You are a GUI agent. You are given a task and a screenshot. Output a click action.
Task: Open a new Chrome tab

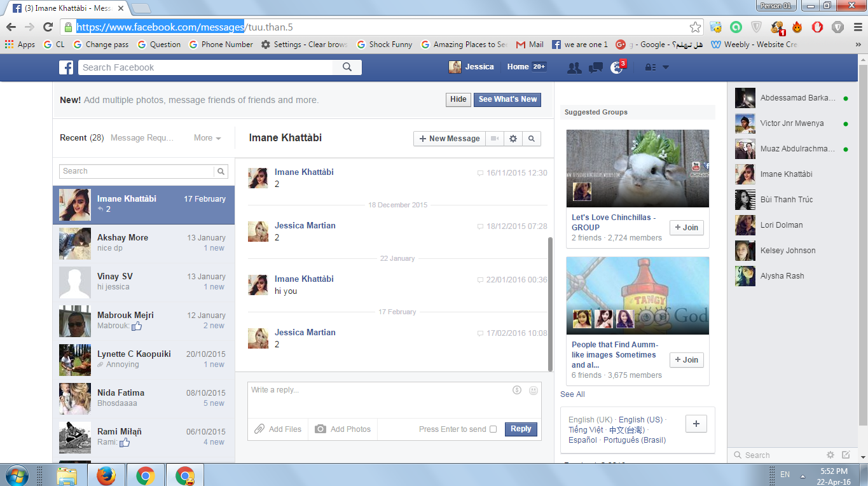(x=141, y=8)
